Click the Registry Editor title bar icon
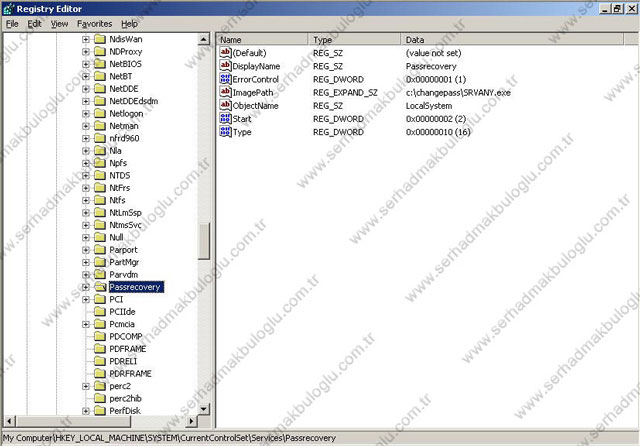The image size is (640, 446). [x=8, y=9]
